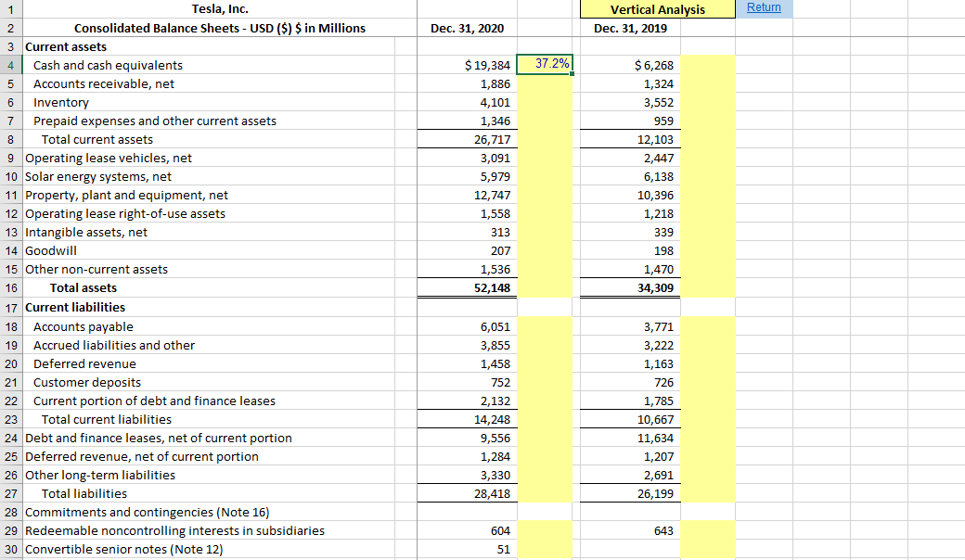
Task: Select Total current liabilities value 14,248
Action: pyautogui.click(x=467, y=419)
